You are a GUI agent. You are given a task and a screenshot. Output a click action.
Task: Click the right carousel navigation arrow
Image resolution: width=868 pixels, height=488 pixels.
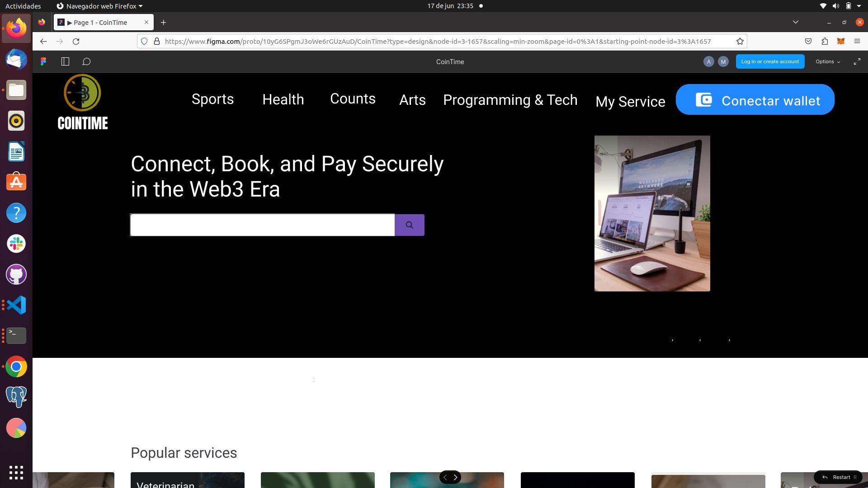pyautogui.click(x=455, y=477)
